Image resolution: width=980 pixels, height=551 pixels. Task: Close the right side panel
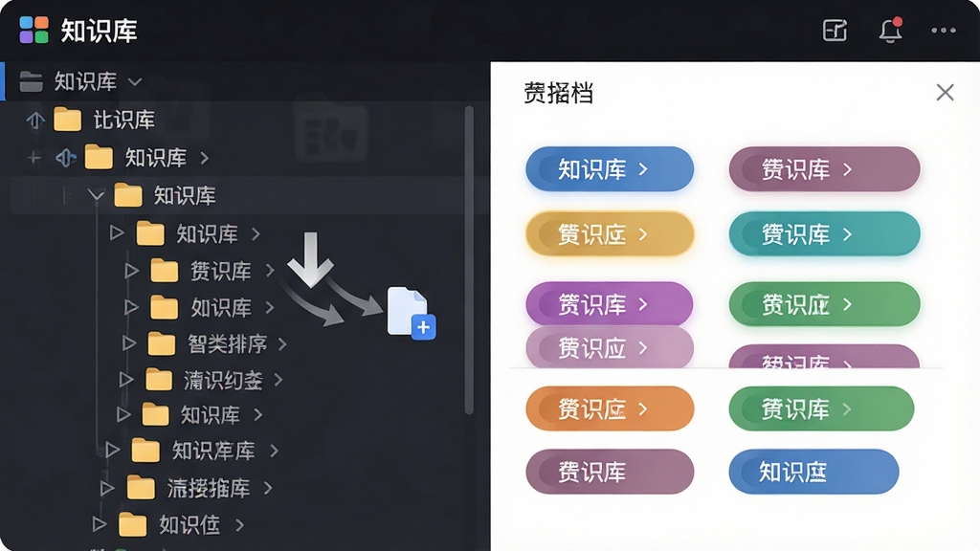click(945, 93)
